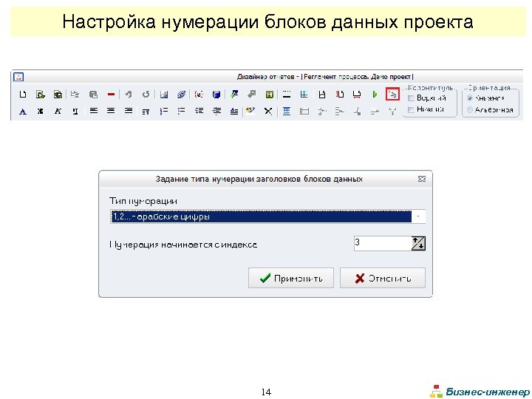Click the blue table rows icon
The image size is (532, 399).
(287, 112)
